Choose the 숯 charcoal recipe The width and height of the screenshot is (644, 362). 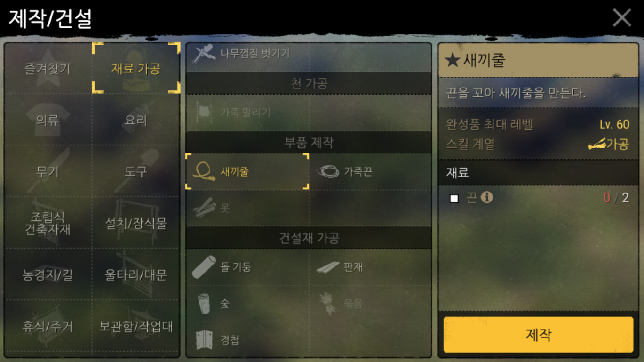pyautogui.click(x=247, y=304)
